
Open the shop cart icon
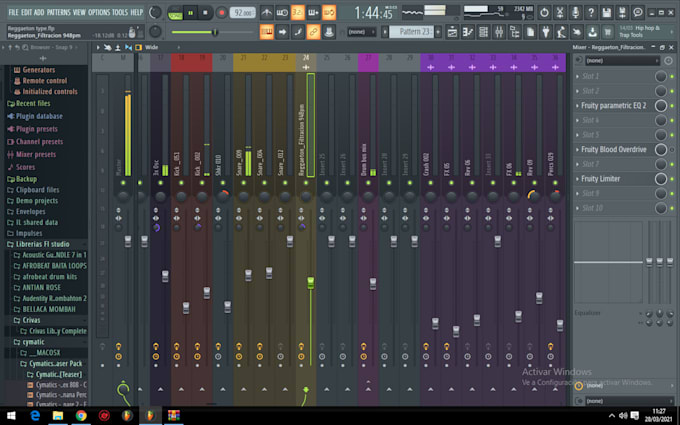pyautogui.click(x=608, y=32)
